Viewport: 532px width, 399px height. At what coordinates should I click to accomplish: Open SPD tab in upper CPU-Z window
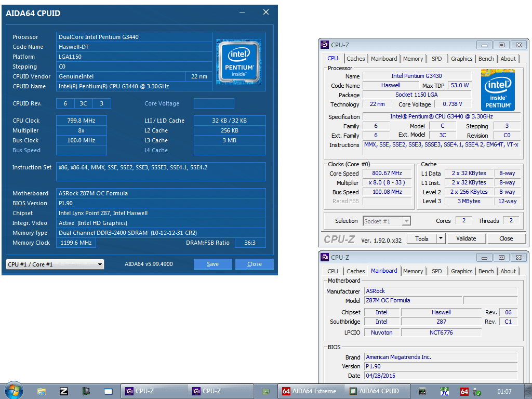tap(436, 59)
